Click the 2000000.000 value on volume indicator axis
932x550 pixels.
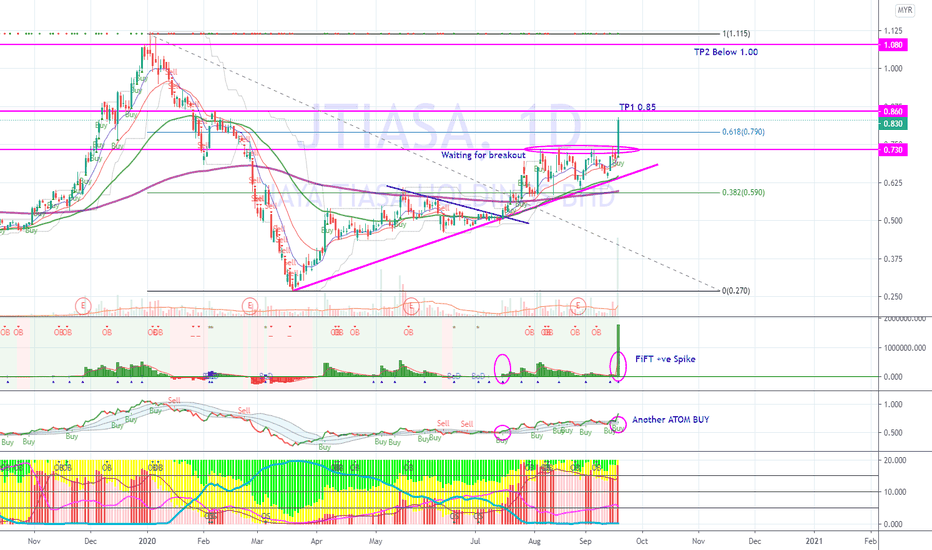pos(904,319)
